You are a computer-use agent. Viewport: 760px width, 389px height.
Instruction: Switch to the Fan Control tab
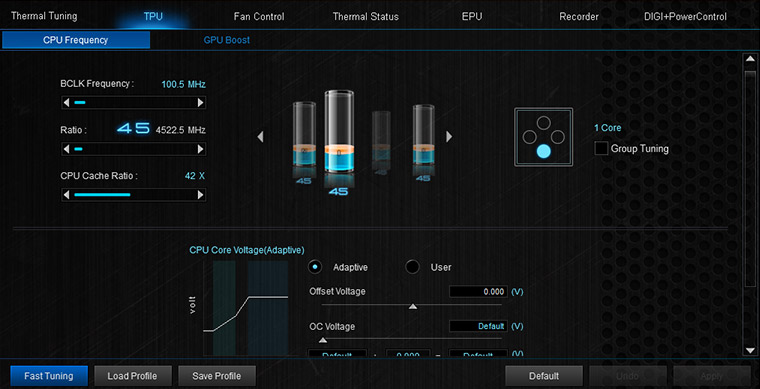pyautogui.click(x=259, y=16)
